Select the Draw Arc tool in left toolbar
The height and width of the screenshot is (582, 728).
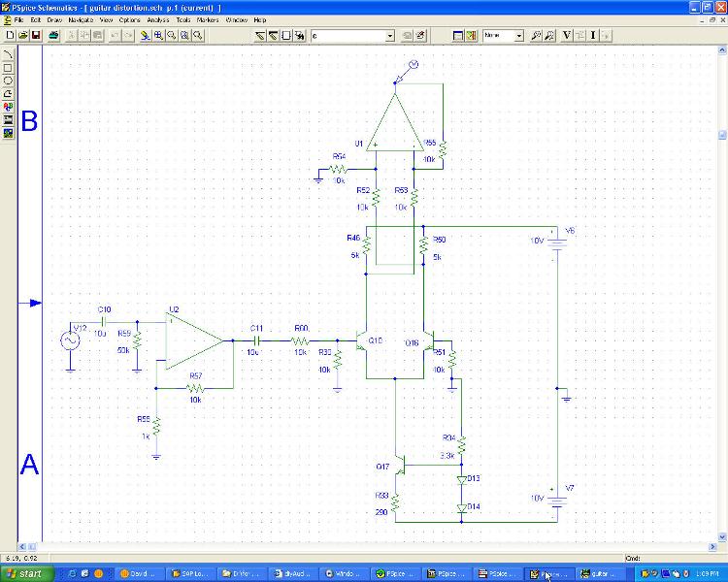tap(8, 54)
